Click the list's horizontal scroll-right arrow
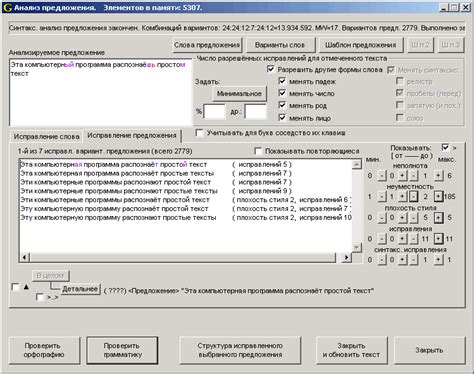 (347, 258)
